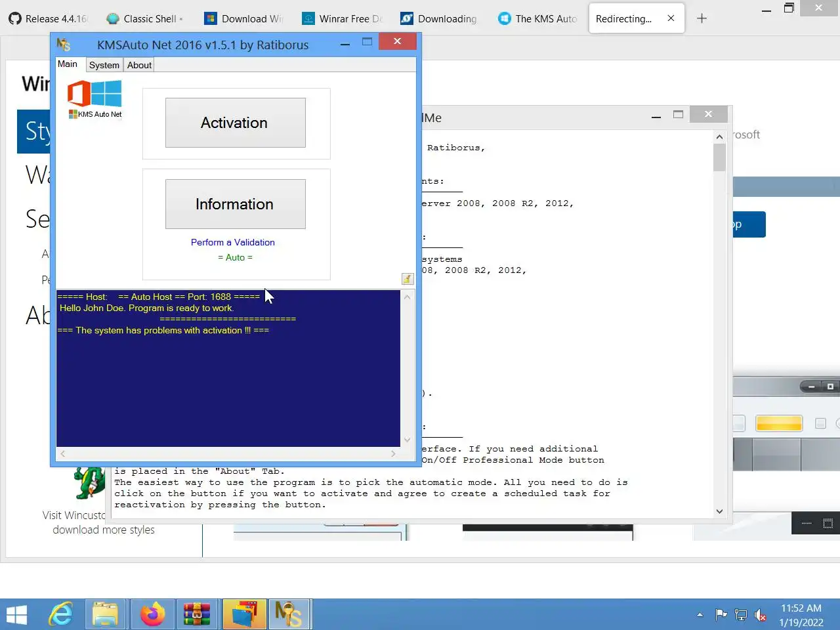Click the Host / Port 1688 log line
This screenshot has width=840, height=630.
coord(159,297)
